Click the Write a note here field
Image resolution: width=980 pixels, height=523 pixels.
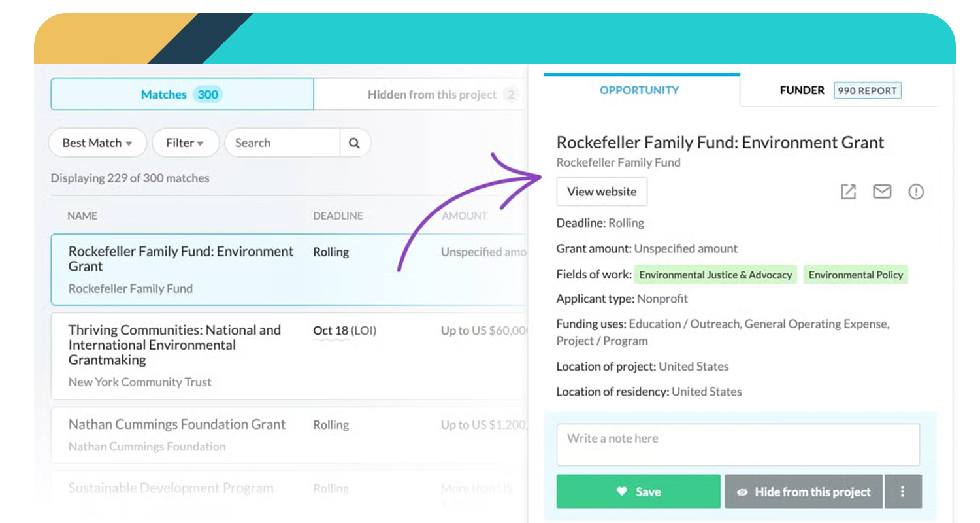tap(738, 445)
